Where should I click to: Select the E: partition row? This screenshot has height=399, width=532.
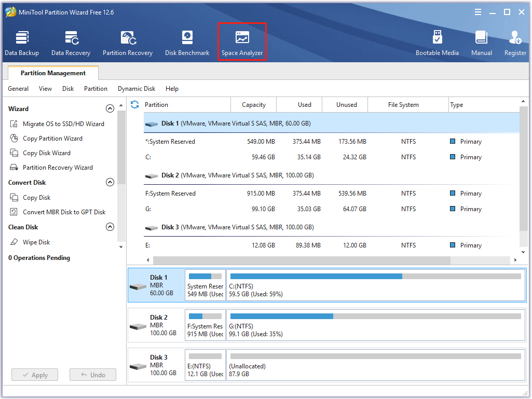(332, 245)
